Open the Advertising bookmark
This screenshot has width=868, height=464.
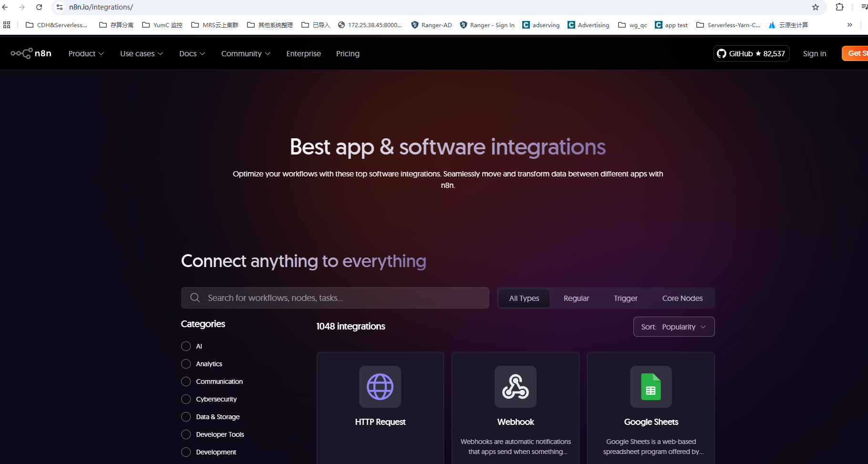pos(589,25)
